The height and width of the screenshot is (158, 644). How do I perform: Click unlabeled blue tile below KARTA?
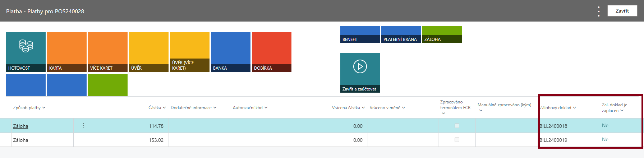pyautogui.click(x=67, y=85)
